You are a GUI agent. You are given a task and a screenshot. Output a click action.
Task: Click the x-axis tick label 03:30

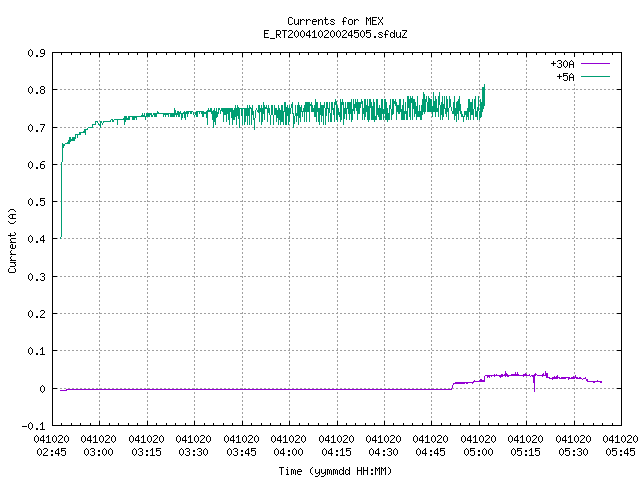(x=193, y=452)
